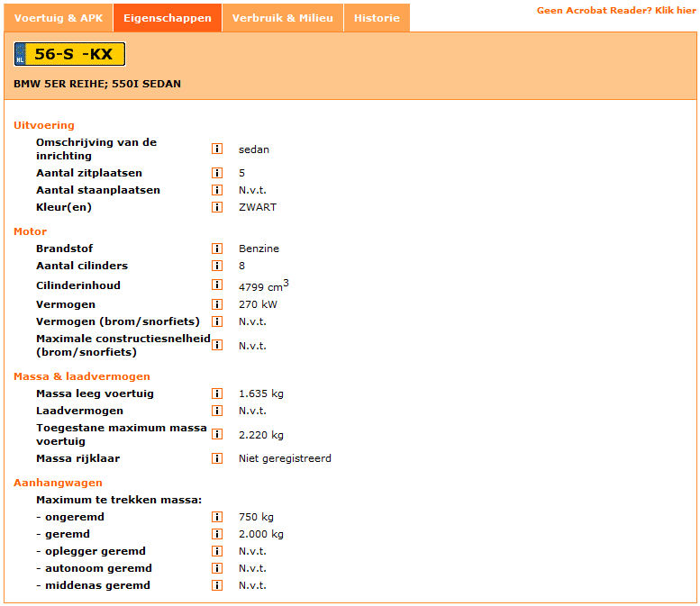Open info icon for Brandstof
The height and width of the screenshot is (606, 700).
[x=217, y=249]
